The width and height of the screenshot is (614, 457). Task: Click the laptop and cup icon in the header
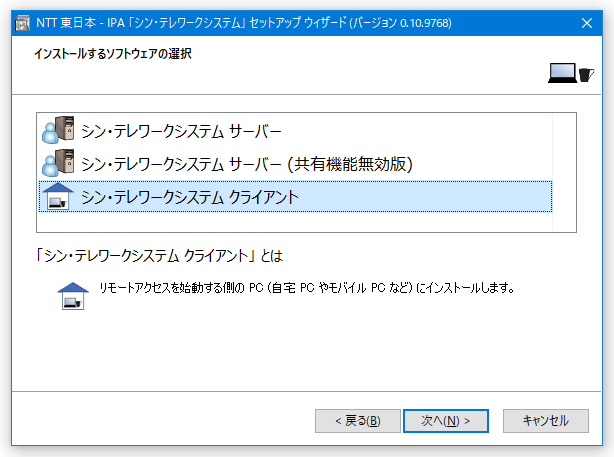pos(571,73)
